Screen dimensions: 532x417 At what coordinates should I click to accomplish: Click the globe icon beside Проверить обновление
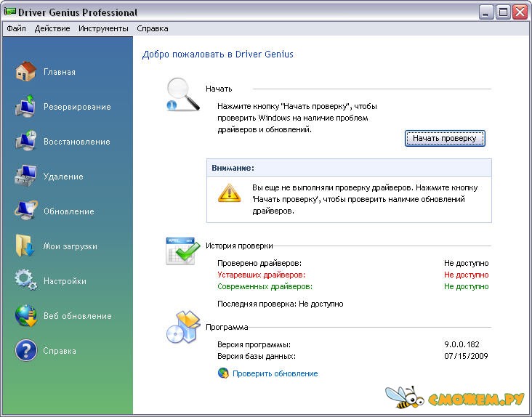coord(223,373)
